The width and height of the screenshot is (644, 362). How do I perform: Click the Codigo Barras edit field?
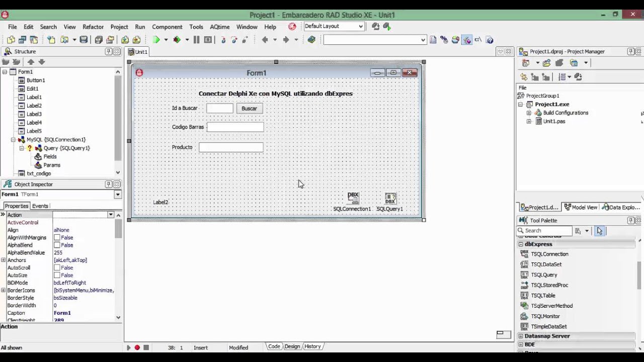(x=235, y=127)
